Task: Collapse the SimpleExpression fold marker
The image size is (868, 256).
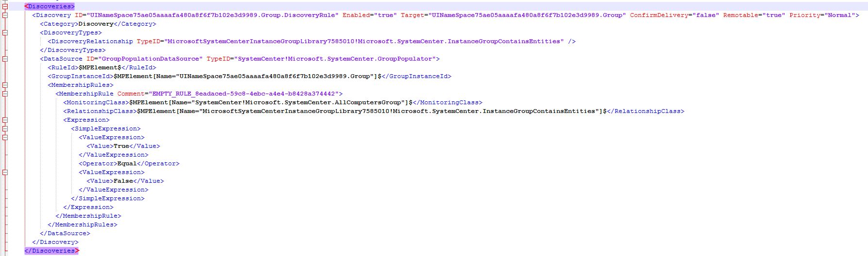Action: 5,128
